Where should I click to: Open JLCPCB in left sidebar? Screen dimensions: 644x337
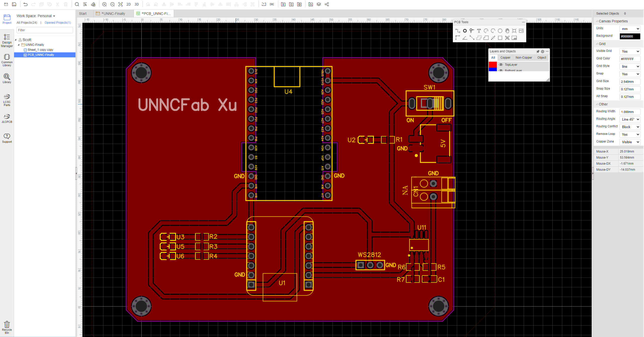tap(7, 118)
